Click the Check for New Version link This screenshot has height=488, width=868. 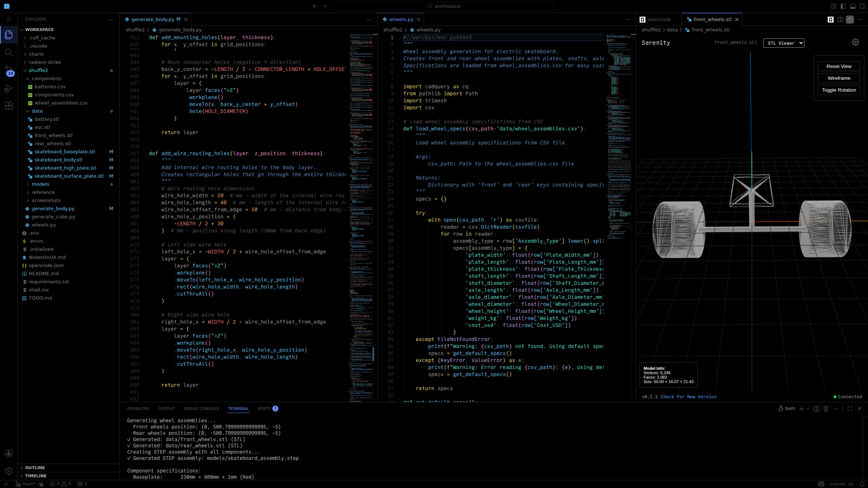(690, 397)
